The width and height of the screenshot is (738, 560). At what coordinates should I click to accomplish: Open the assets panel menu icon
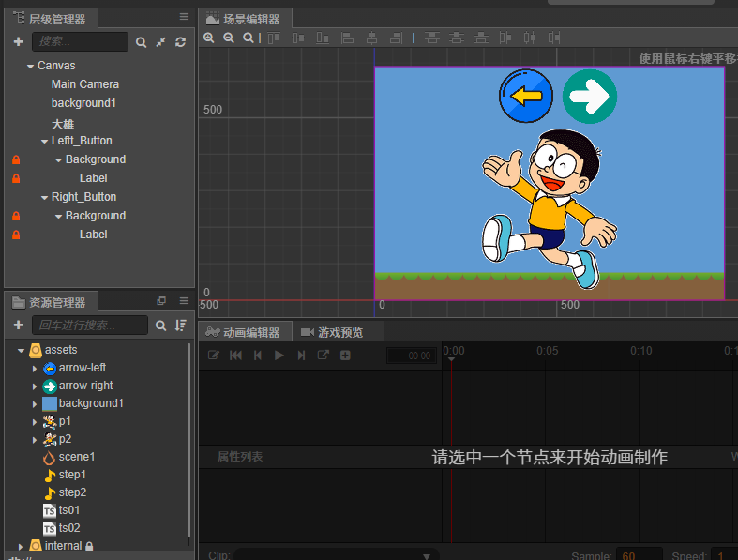pos(184,300)
